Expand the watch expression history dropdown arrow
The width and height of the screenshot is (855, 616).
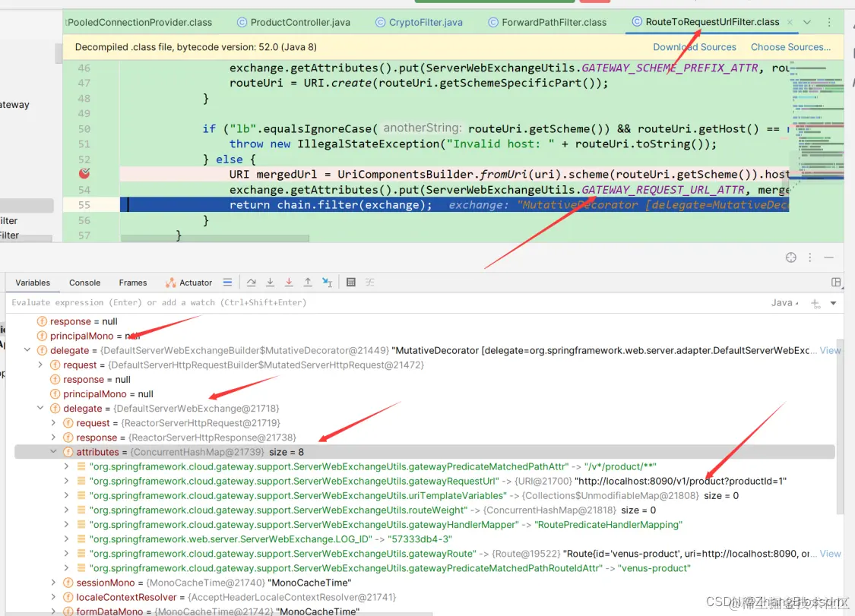click(833, 303)
